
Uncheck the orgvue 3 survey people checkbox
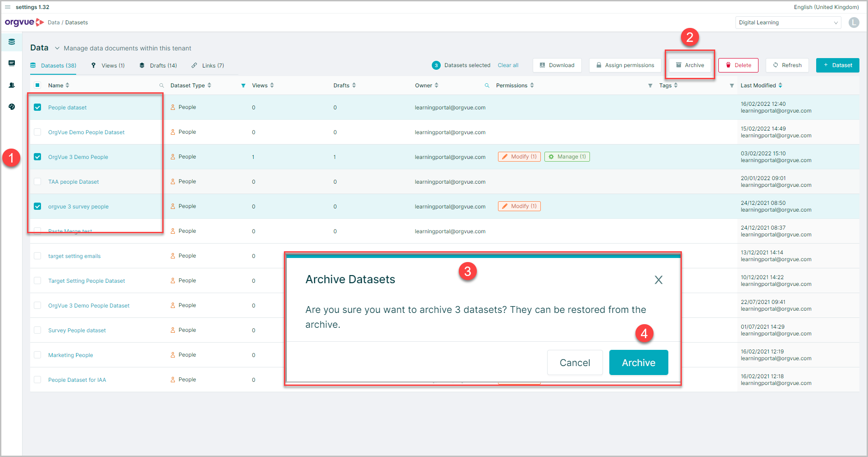[37, 206]
